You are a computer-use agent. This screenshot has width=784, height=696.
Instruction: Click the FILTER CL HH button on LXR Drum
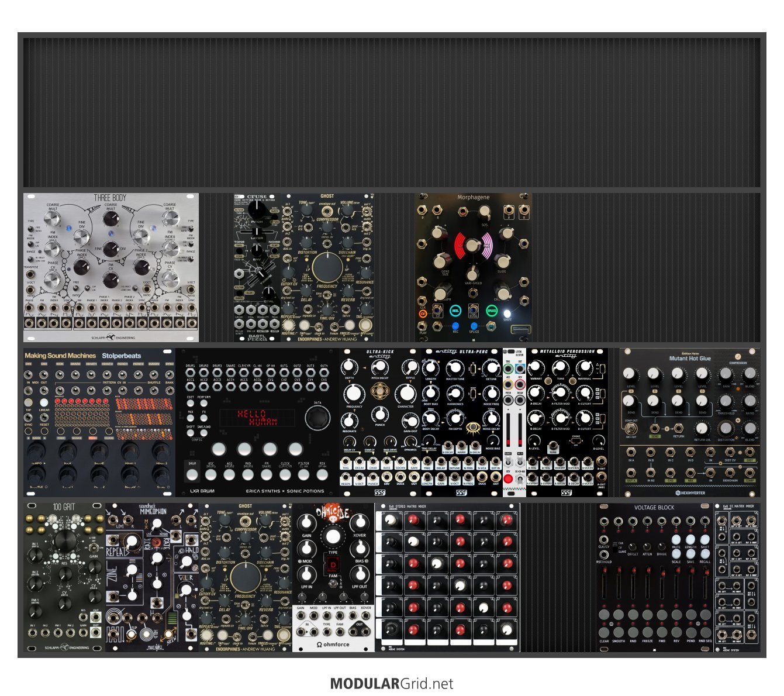point(303,474)
